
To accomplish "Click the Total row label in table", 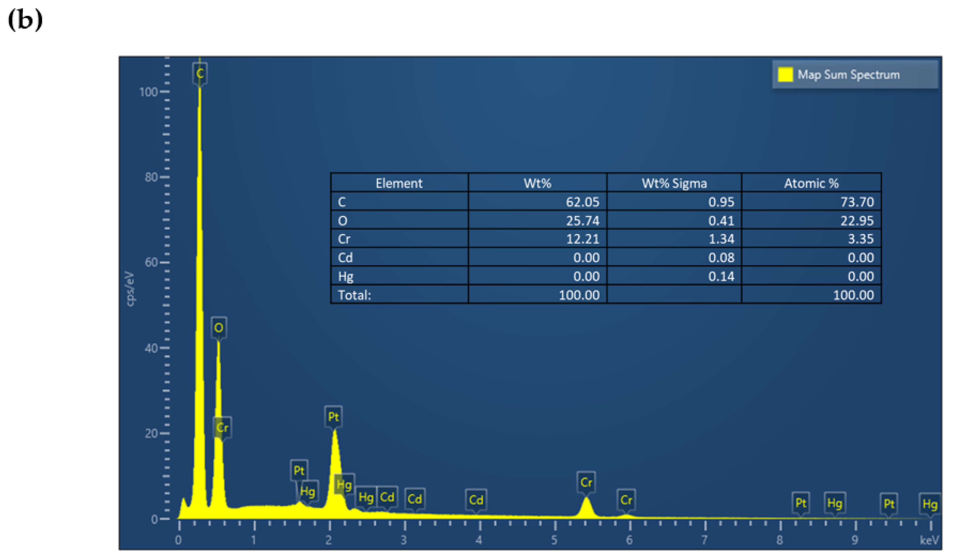I will 354,295.
